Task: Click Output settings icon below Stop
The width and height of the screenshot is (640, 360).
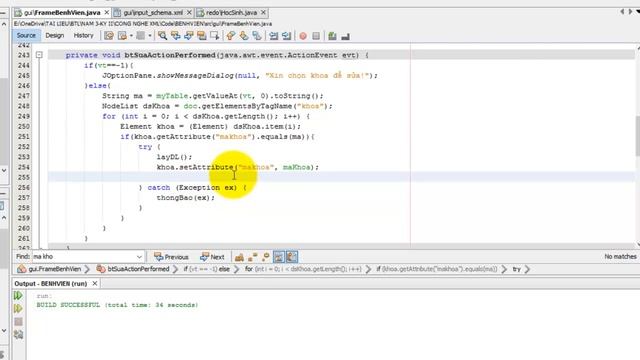Action: pyautogui.click(x=18, y=335)
